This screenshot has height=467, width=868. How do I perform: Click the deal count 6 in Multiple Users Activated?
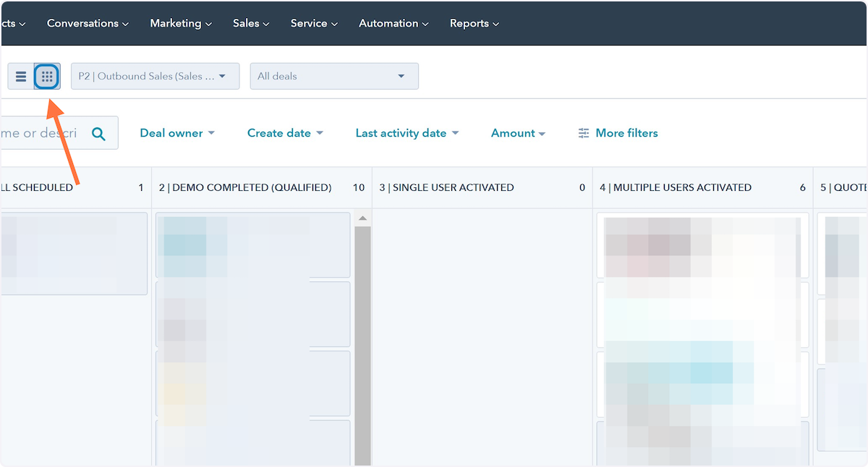[803, 187]
